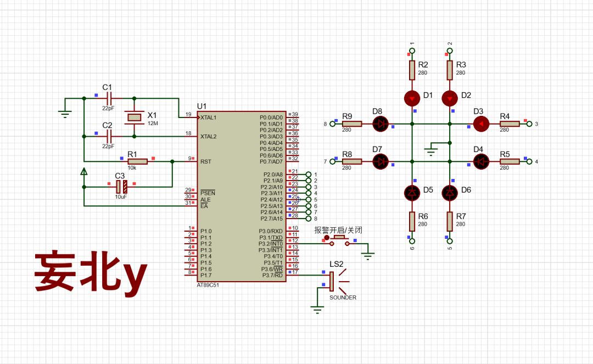Select resistor R2 body
The width and height of the screenshot is (593, 364).
tap(412, 70)
